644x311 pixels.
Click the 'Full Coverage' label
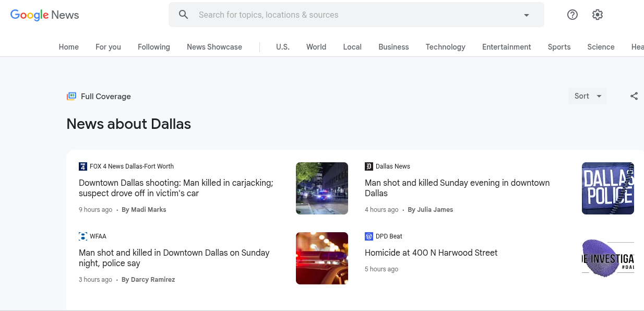tap(106, 97)
